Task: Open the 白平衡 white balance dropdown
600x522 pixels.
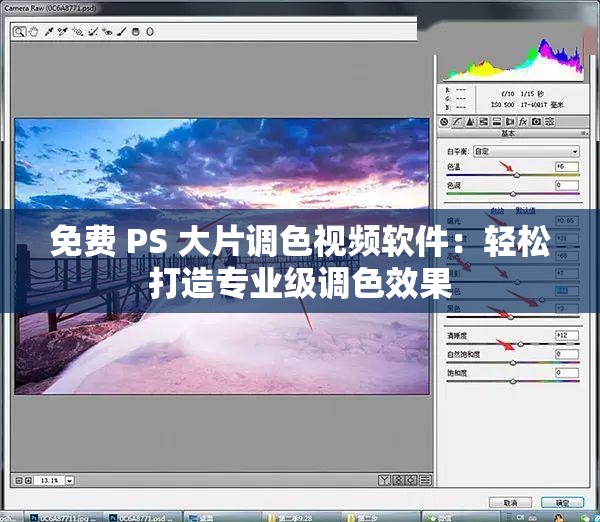Action: tap(527, 152)
